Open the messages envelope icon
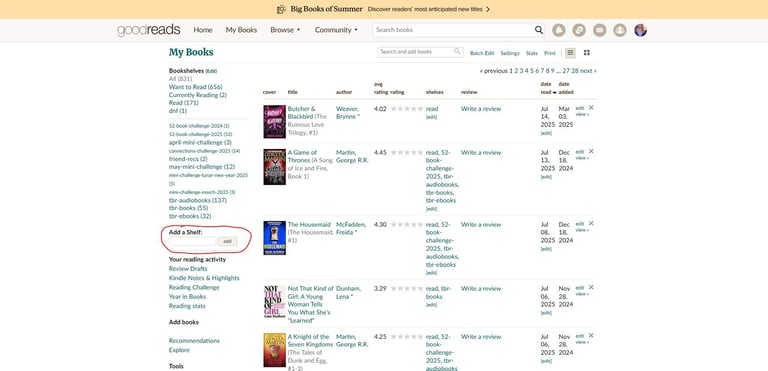 tap(600, 30)
